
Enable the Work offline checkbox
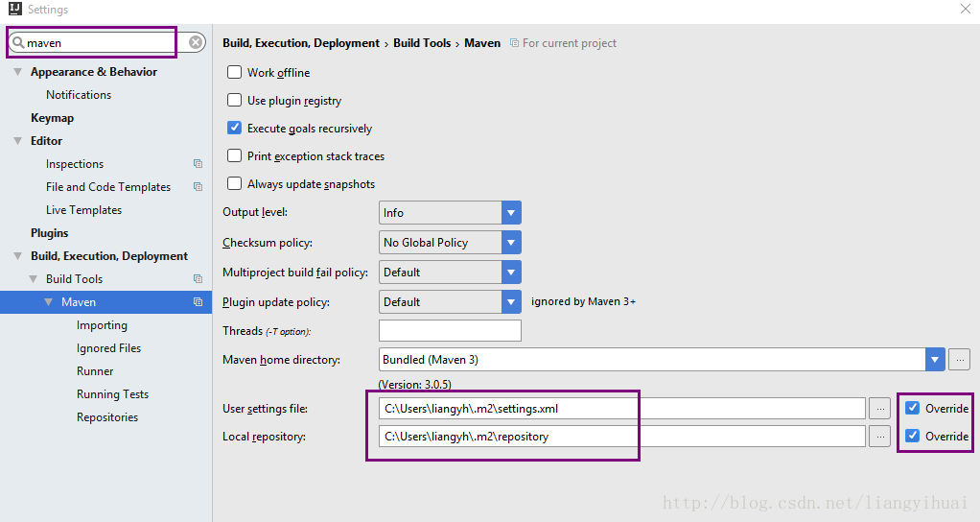pos(235,73)
